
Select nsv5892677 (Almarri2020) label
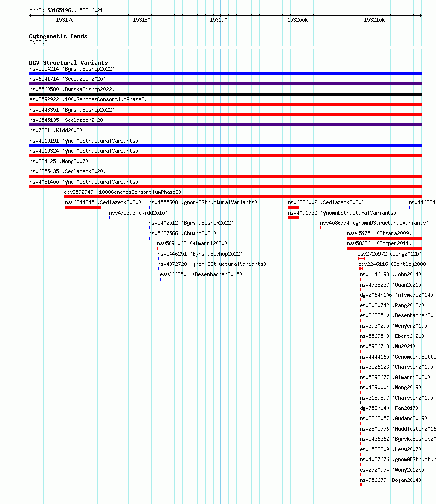[395, 377]
